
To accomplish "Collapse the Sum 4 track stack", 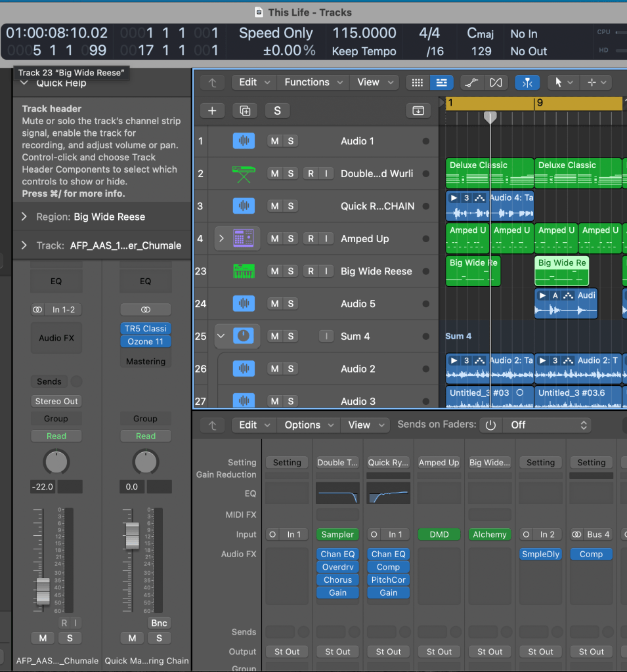I will [x=221, y=336].
